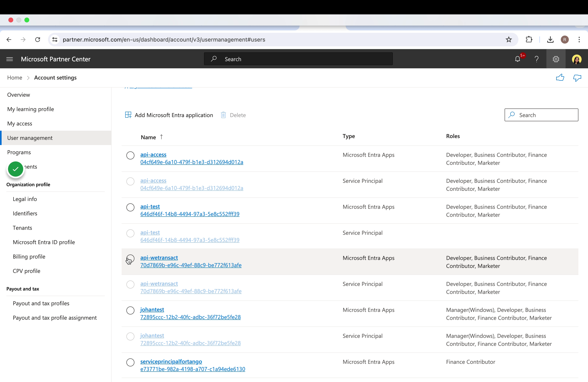The height and width of the screenshot is (382, 588).
Task: Click the thumbs down feedback icon
Action: pos(577,78)
